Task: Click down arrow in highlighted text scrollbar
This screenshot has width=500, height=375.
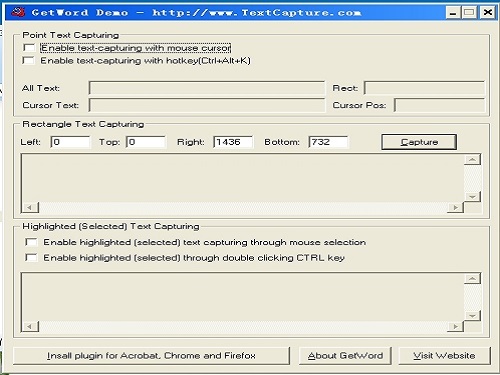Action: [x=472, y=316]
